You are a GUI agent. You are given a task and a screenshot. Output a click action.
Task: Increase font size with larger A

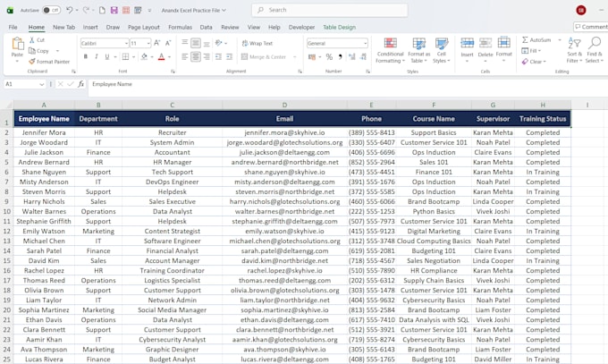[156, 43]
